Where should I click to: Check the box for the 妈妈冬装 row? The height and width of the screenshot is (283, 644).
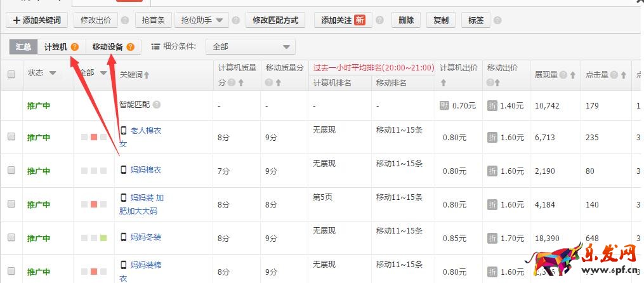[11, 237]
